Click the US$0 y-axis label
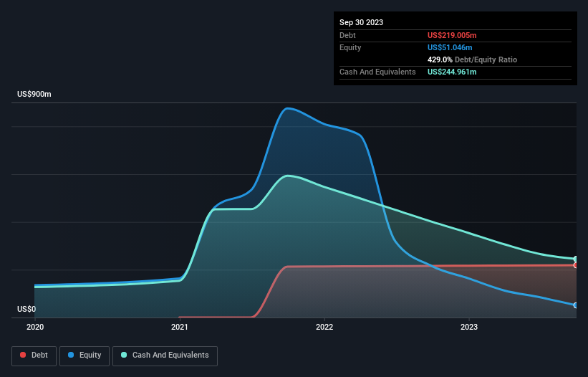The width and height of the screenshot is (588, 377). coord(26,309)
